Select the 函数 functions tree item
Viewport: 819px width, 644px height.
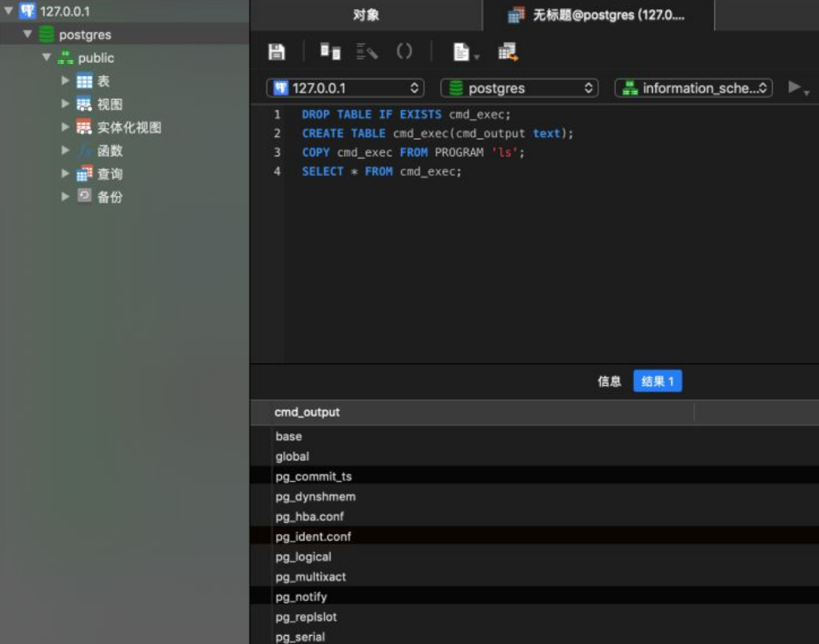tap(109, 150)
